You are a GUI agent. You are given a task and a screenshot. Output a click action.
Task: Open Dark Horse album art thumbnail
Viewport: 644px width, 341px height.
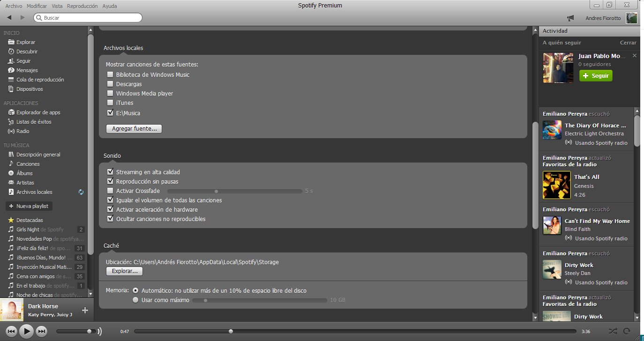click(12, 310)
